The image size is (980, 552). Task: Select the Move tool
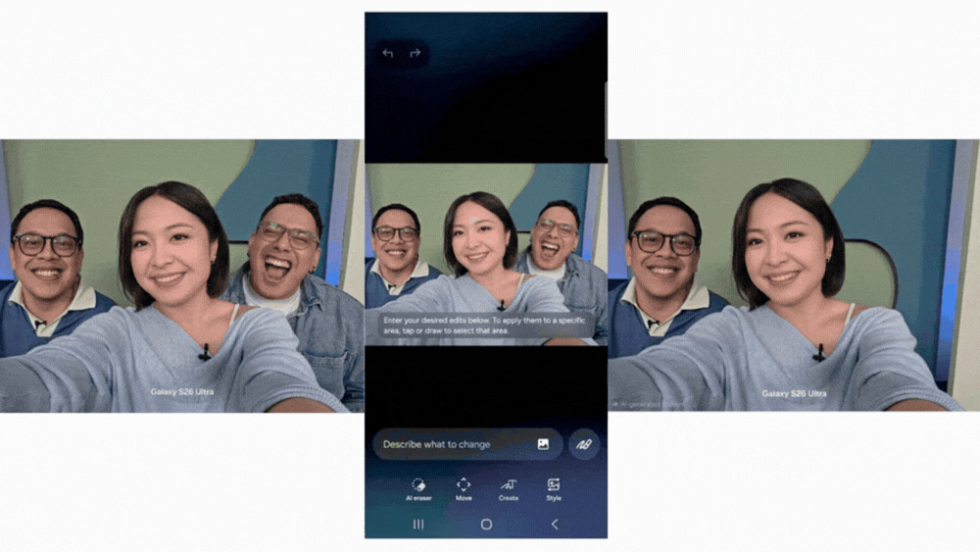point(464,489)
